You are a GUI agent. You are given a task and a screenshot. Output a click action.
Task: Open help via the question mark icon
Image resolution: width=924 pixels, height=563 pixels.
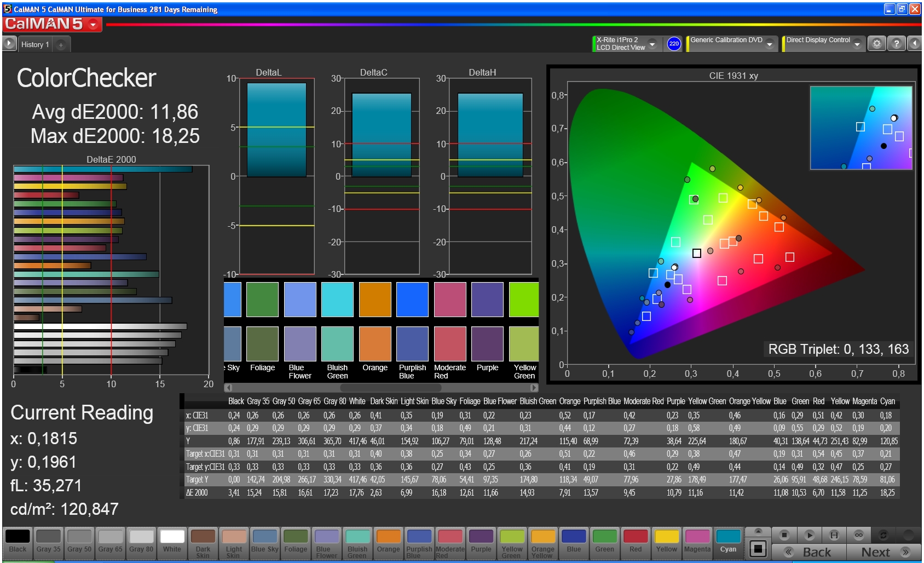(x=896, y=44)
